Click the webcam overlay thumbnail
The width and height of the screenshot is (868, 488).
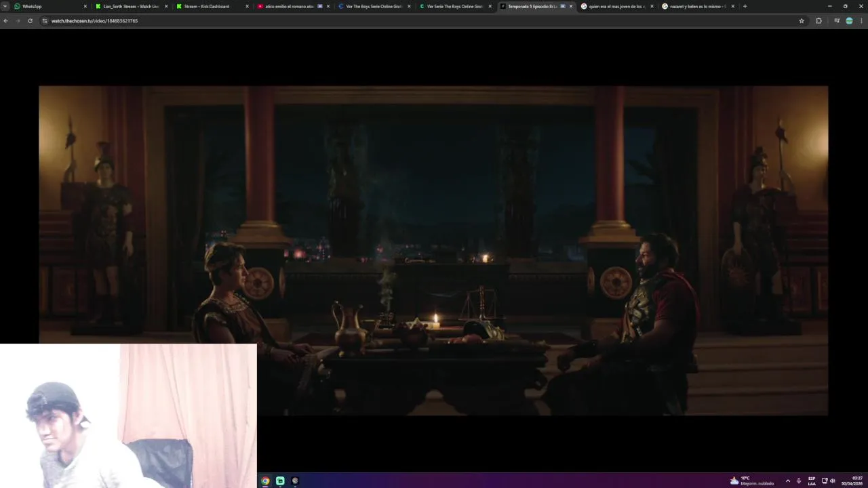click(x=128, y=415)
